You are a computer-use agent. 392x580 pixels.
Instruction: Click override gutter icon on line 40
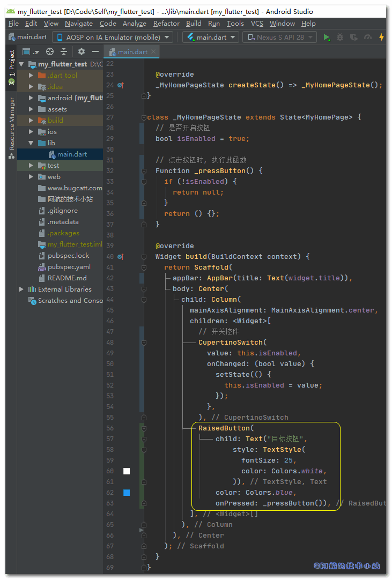click(120, 257)
